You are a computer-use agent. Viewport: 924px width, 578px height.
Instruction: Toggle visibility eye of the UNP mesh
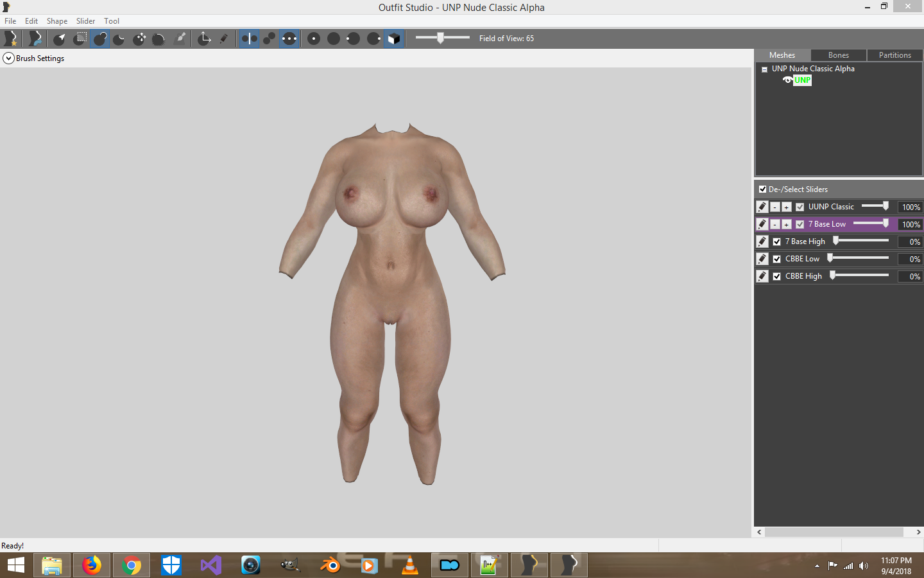pyautogui.click(x=787, y=80)
